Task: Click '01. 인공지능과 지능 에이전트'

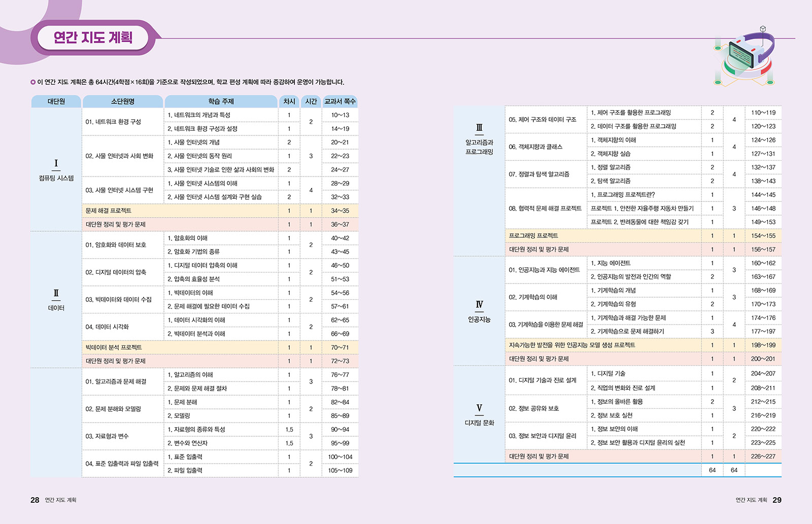Action: 544,270
